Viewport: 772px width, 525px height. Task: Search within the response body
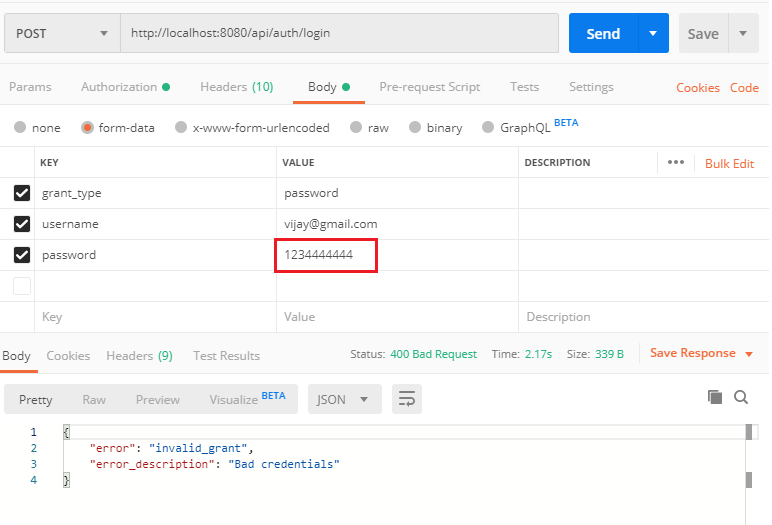[741, 397]
